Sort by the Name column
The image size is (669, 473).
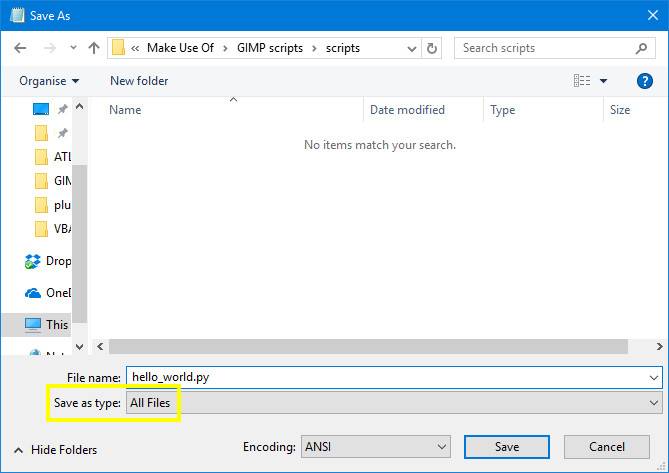pos(125,110)
